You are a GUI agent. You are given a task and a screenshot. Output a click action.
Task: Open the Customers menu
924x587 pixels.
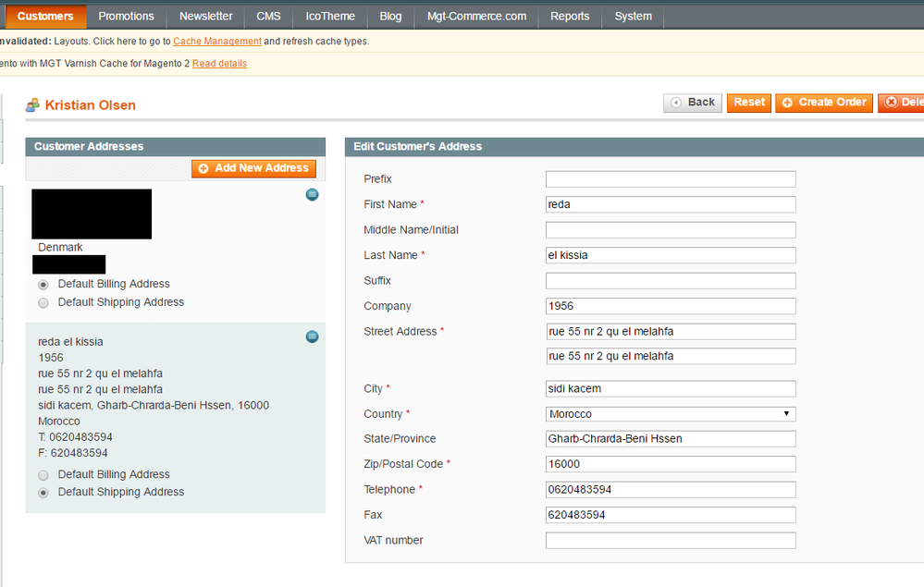44,17
